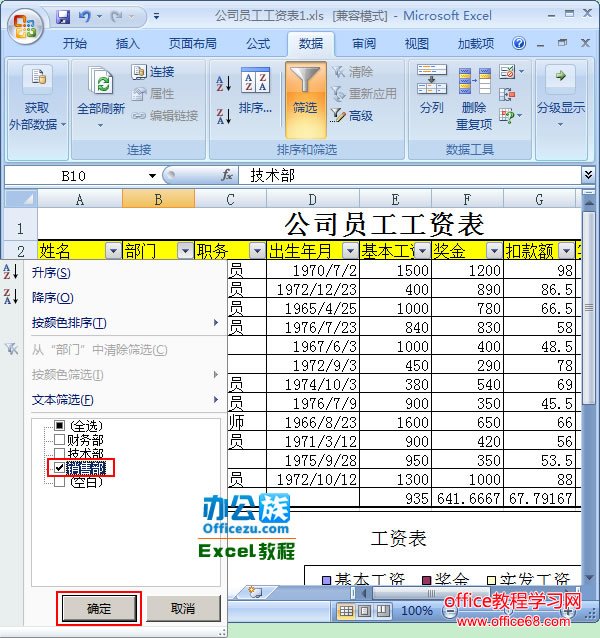Open the 职务 column filter dropdown
The height and width of the screenshot is (638, 600).
pyautogui.click(x=257, y=251)
